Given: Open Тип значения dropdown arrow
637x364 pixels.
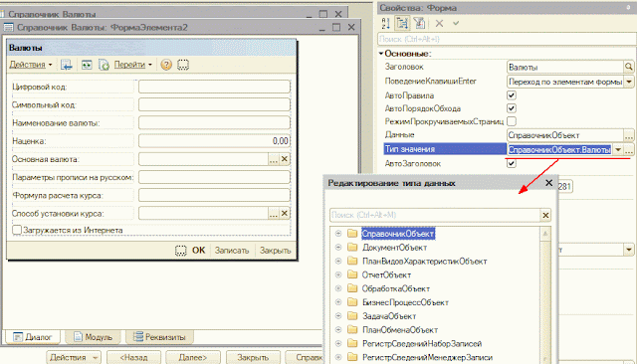Looking at the screenshot, I should pyautogui.click(x=618, y=149).
